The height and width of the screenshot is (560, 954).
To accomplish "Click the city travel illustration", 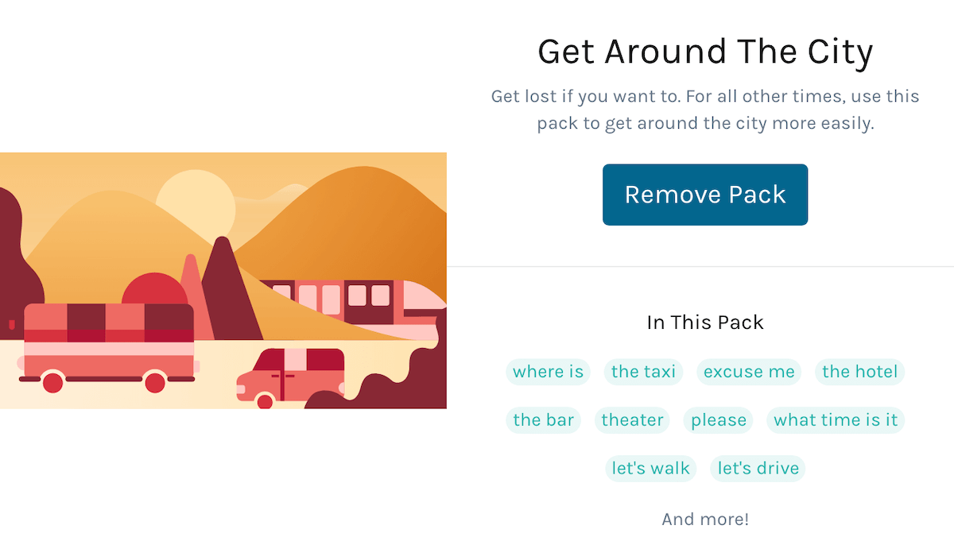I will [223, 280].
